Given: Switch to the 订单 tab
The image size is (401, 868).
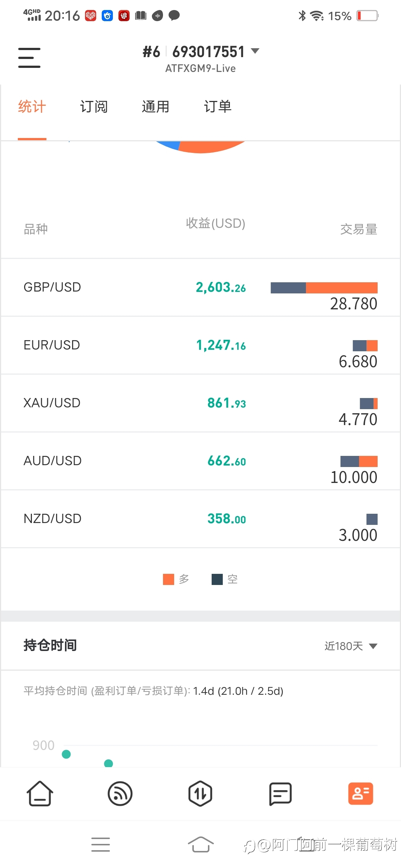Looking at the screenshot, I should 218,107.
